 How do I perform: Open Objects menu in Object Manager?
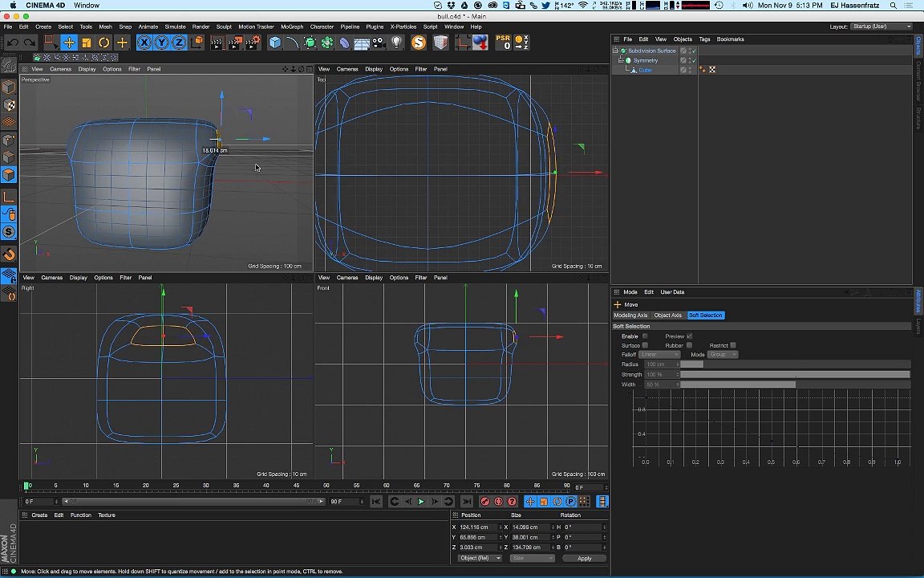(683, 39)
